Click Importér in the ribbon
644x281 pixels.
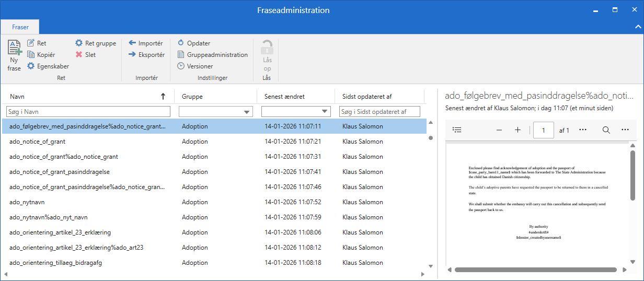coord(146,43)
